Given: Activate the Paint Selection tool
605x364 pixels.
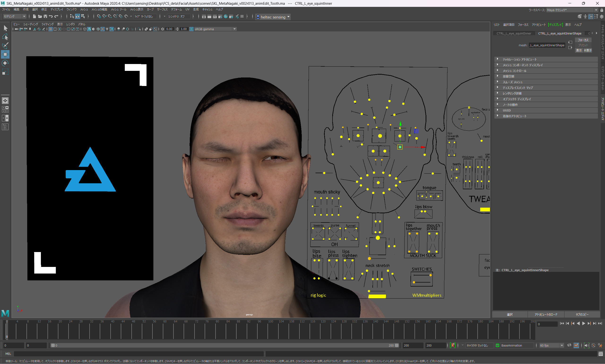Looking at the screenshot, I should click(5, 46).
